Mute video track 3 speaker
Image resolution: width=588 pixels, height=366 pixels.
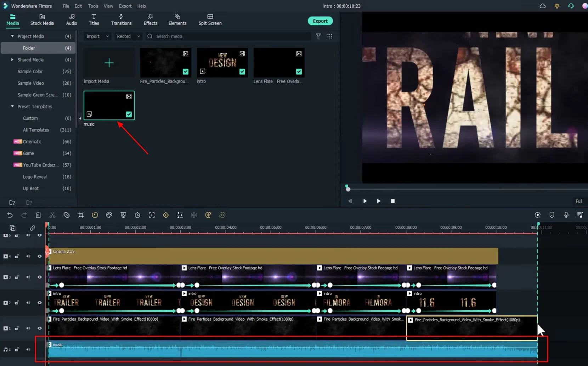tap(28, 277)
